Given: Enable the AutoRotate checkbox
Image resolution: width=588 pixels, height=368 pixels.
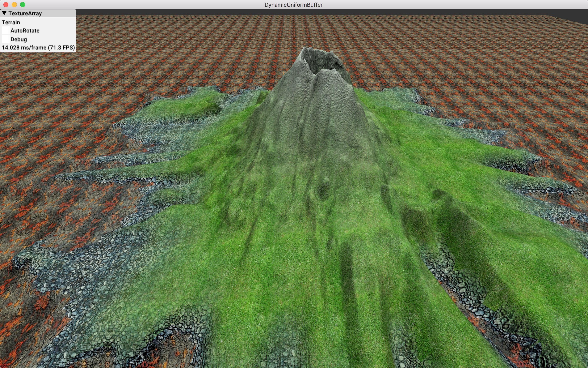Looking at the screenshot, I should [x=6, y=31].
